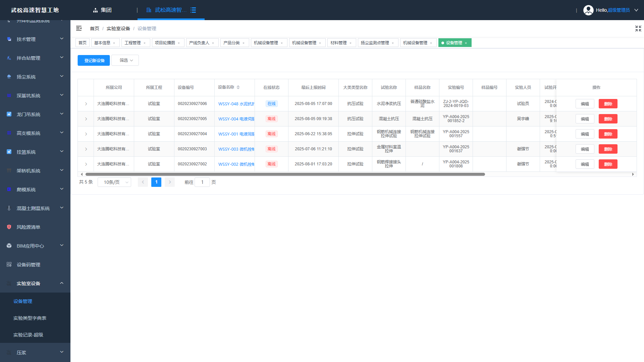Click the 混凝土测温系统 thermometer icon
The height and width of the screenshot is (362, 644).
click(9, 208)
